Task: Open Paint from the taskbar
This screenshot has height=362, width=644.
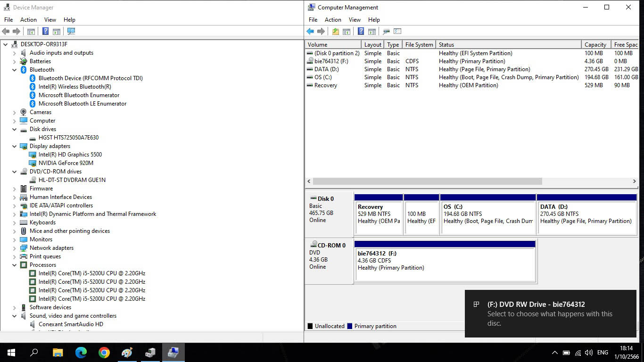Action: [x=127, y=352]
